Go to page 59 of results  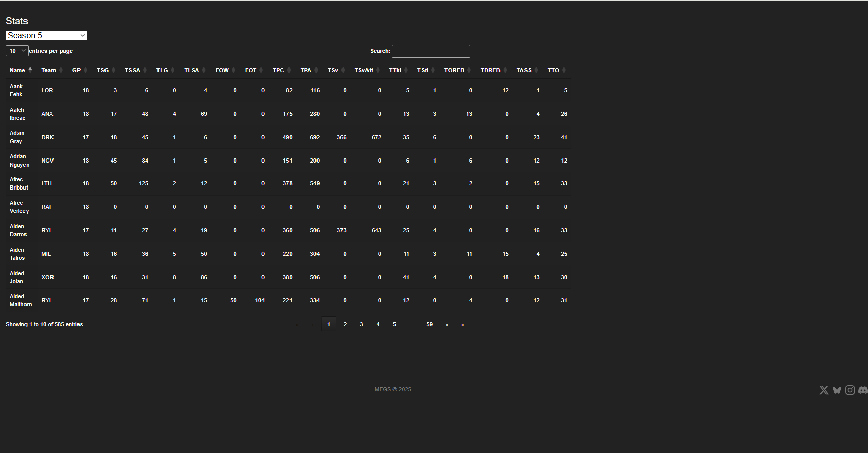[430, 325]
